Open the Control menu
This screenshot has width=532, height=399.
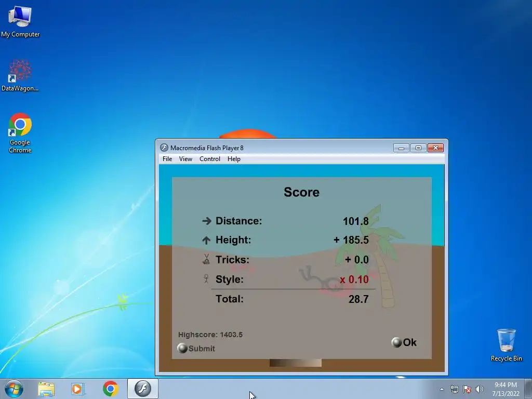click(210, 159)
